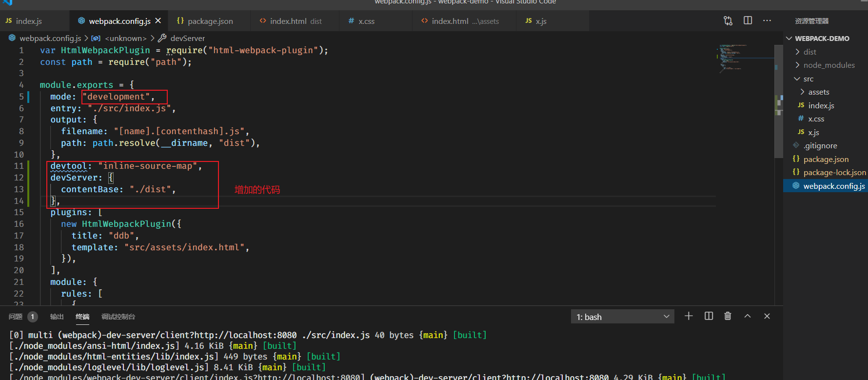Image resolution: width=868 pixels, height=380 pixels.
Task: Click the <unknown> breadcrumb segment
Action: point(125,38)
